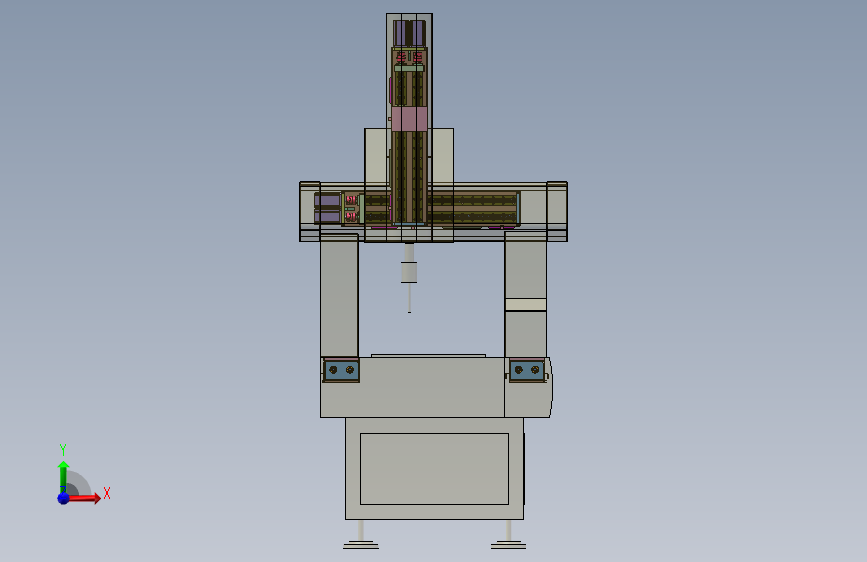This screenshot has height=562, width=867.
Task: Select the left blue bearing block with two bolts
Action: click(x=341, y=370)
